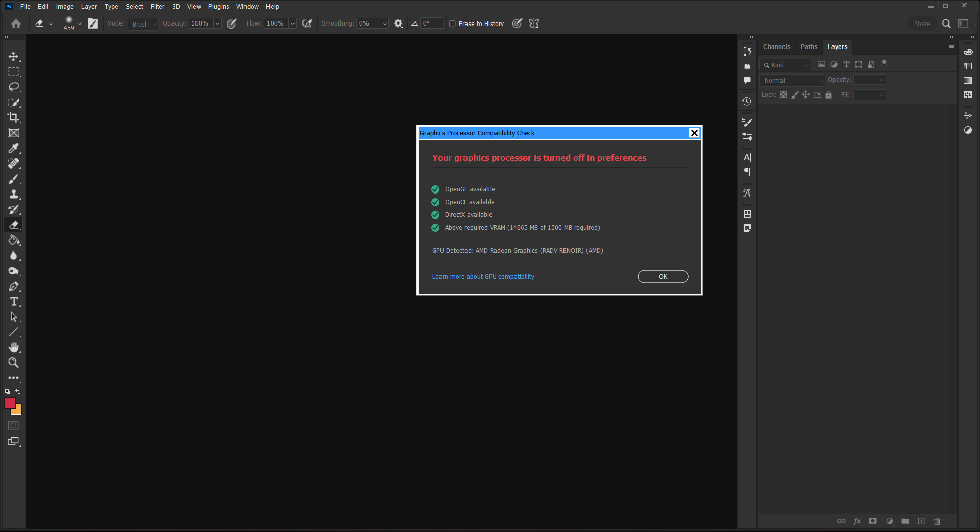Toggle the brush settings panel
Screen dimensions: 980x532
pyautogui.click(x=93, y=23)
